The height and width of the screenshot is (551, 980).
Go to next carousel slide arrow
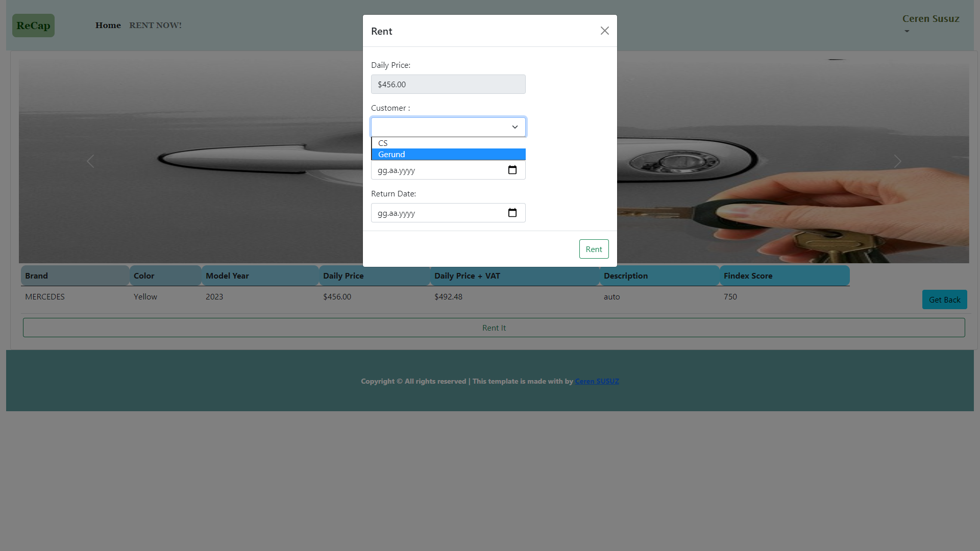[897, 161]
